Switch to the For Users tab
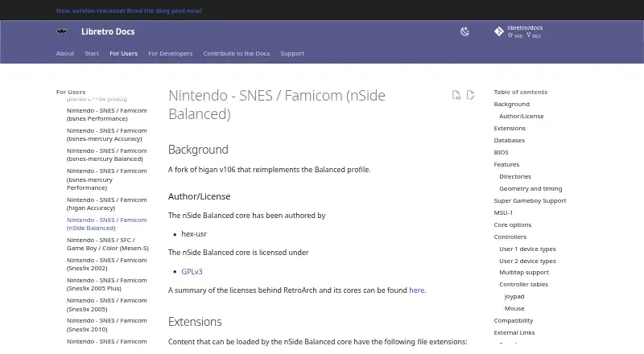This screenshot has height=354, width=644. tap(124, 53)
